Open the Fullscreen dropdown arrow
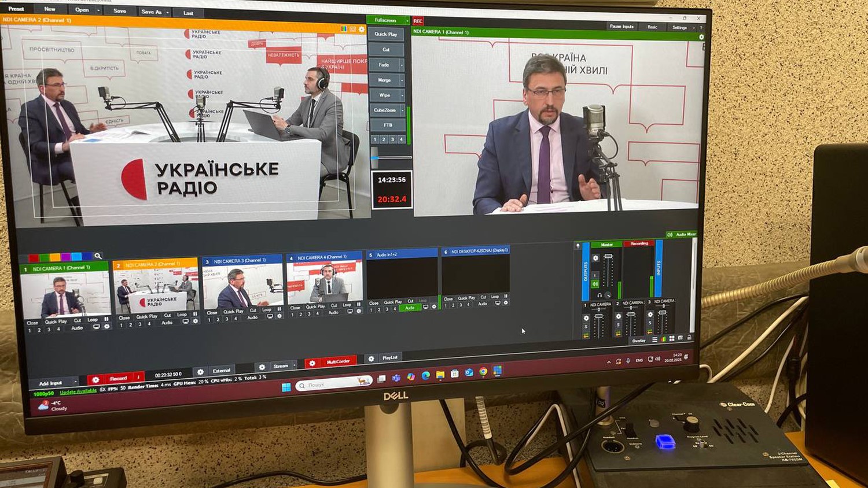Viewport: 868px width, 488px height. [407, 21]
